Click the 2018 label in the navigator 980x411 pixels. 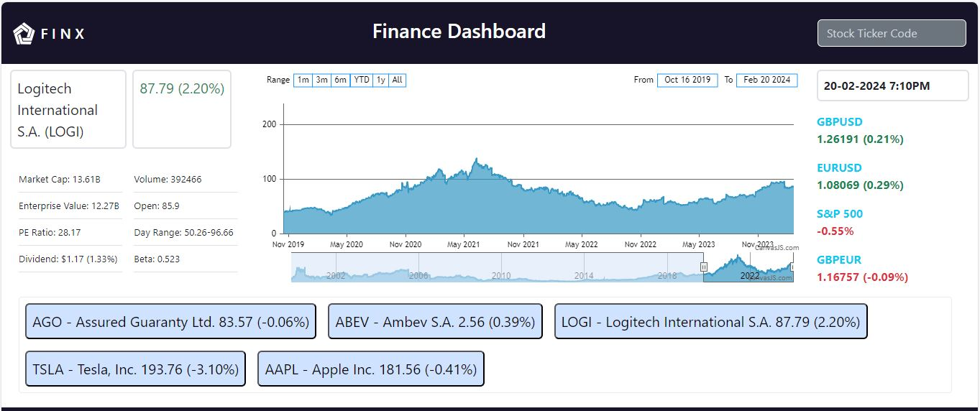(x=667, y=275)
